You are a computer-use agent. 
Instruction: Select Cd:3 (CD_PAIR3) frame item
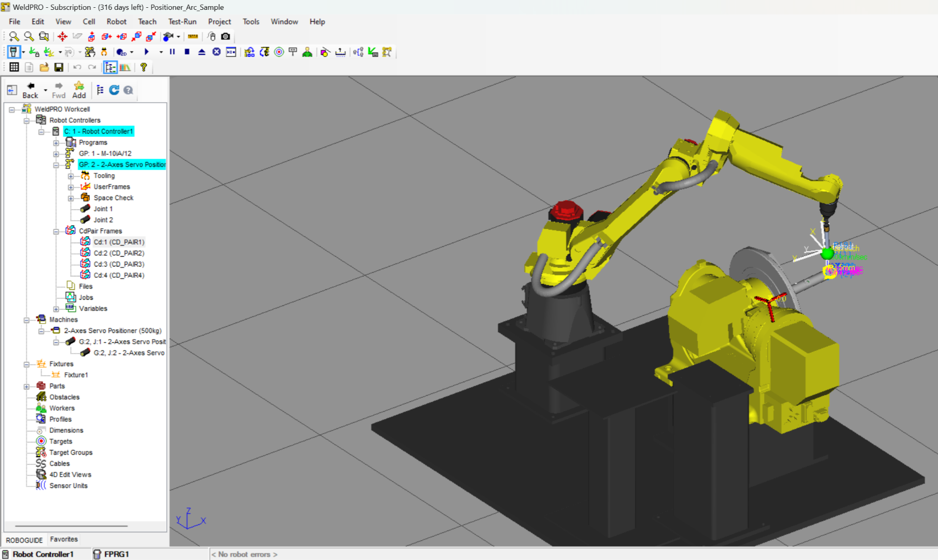tap(119, 264)
